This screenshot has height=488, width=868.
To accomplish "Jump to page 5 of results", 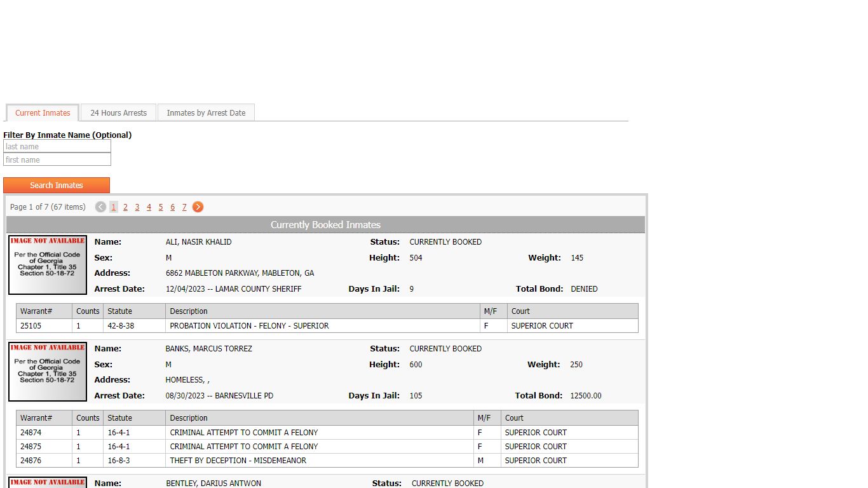I will coord(161,207).
